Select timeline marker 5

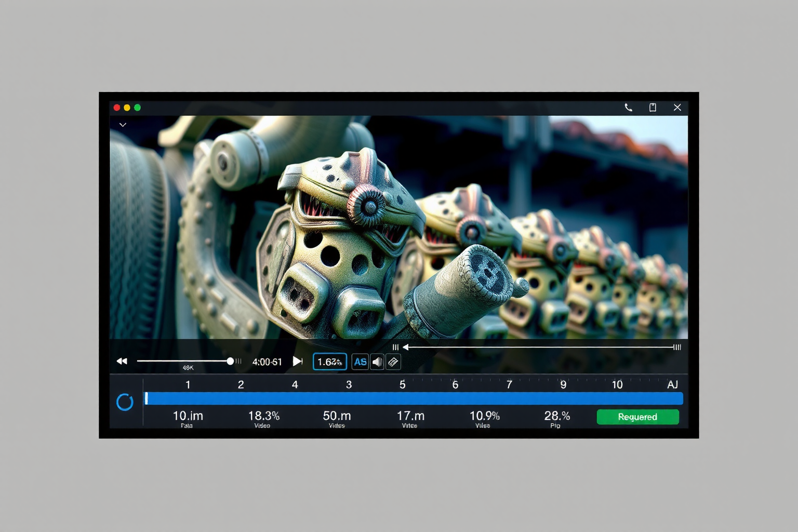point(402,384)
